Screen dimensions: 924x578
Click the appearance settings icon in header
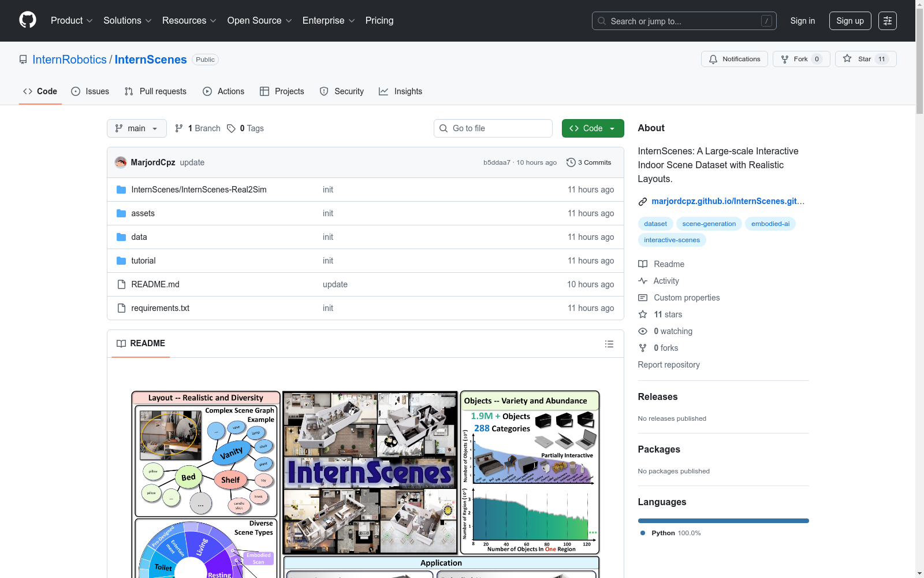[x=888, y=21]
